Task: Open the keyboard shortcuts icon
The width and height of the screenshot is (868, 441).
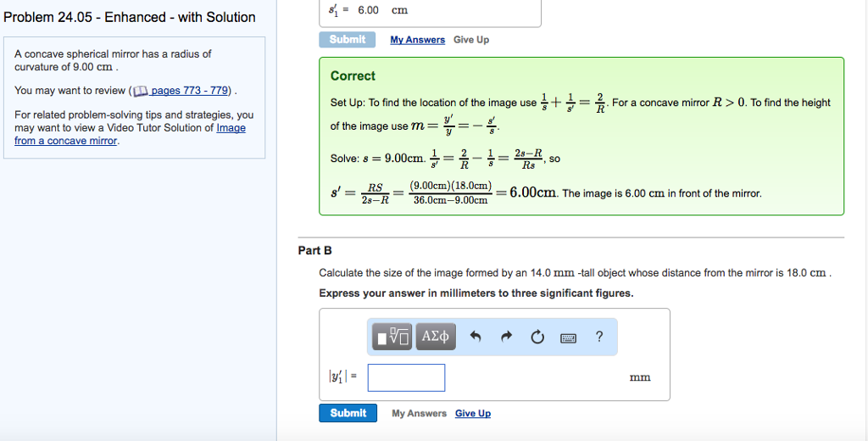Action: pos(568,338)
